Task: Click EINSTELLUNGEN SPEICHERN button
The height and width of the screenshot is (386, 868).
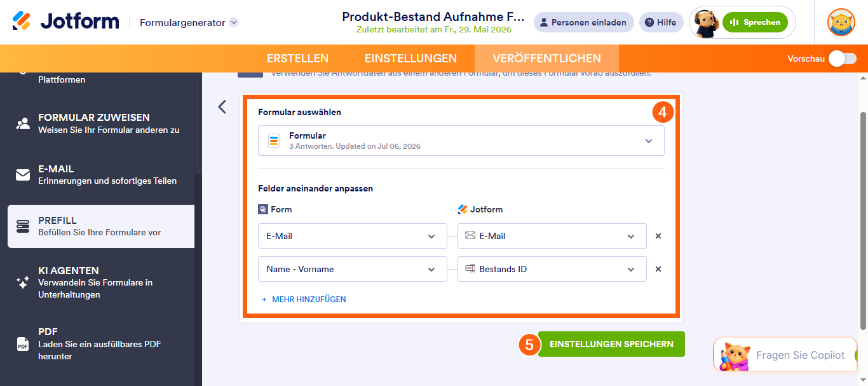Action: point(611,344)
